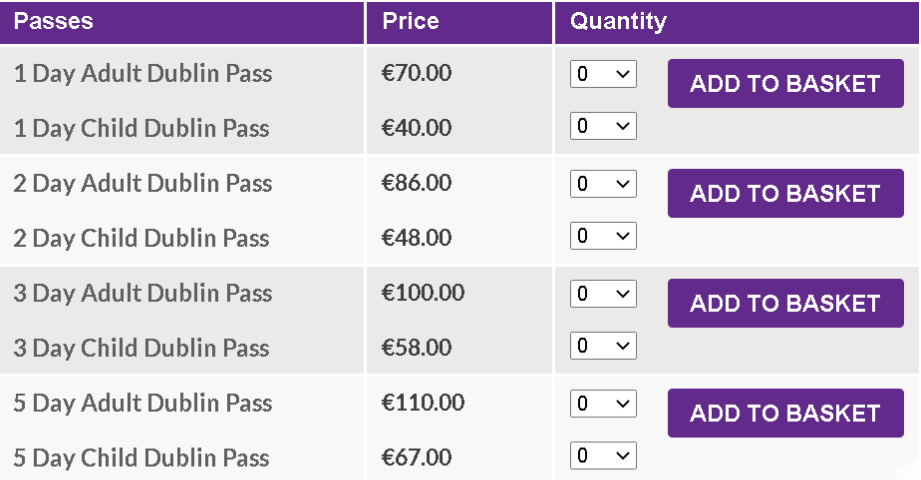
Task: Click the 5 Day Adult Dublin Pass label
Action: click(x=143, y=404)
